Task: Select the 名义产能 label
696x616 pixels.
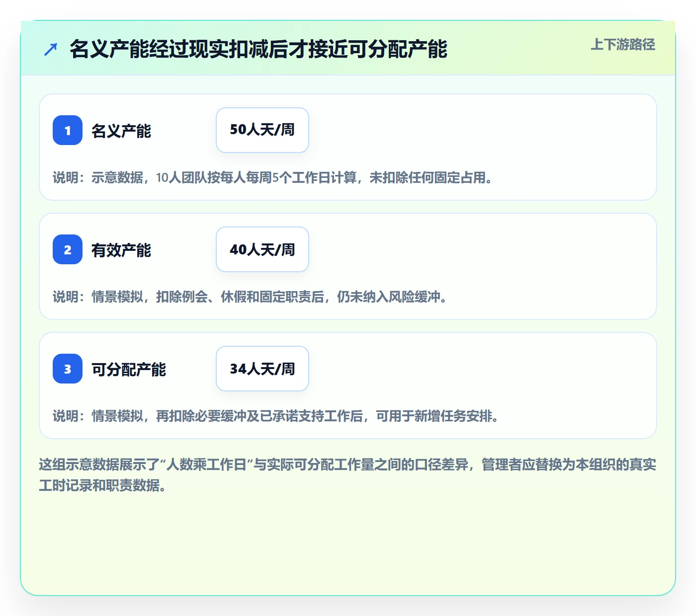Action: 121,131
